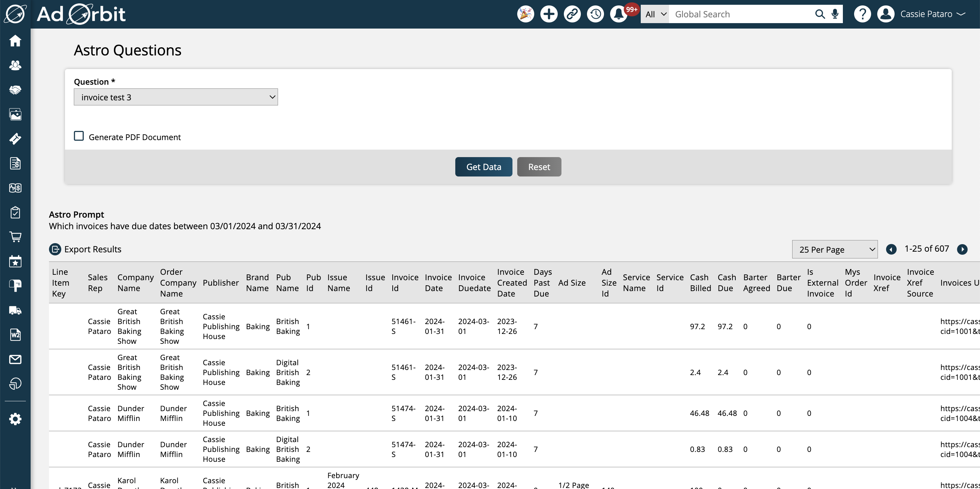Open the email envelope sidebar icon

point(15,359)
